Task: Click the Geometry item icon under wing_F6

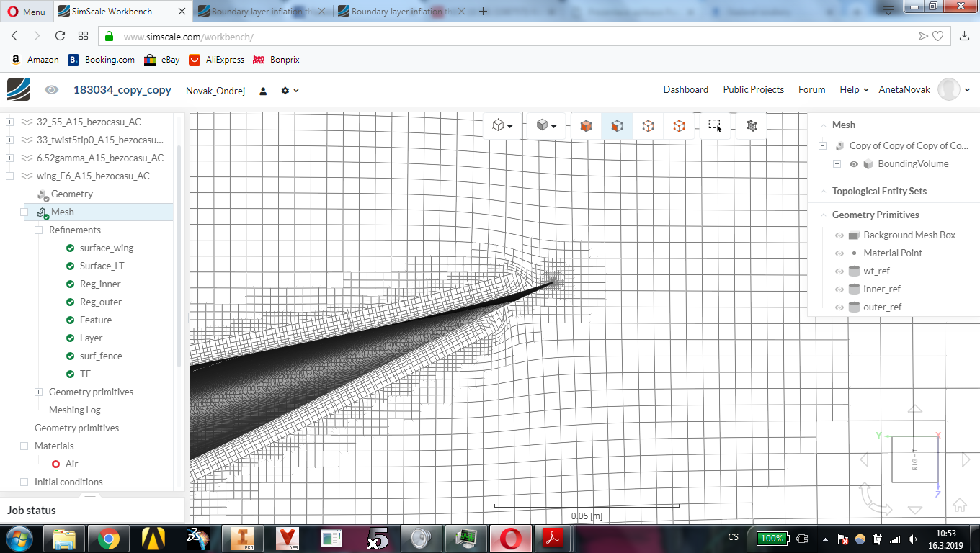Action: (x=43, y=194)
